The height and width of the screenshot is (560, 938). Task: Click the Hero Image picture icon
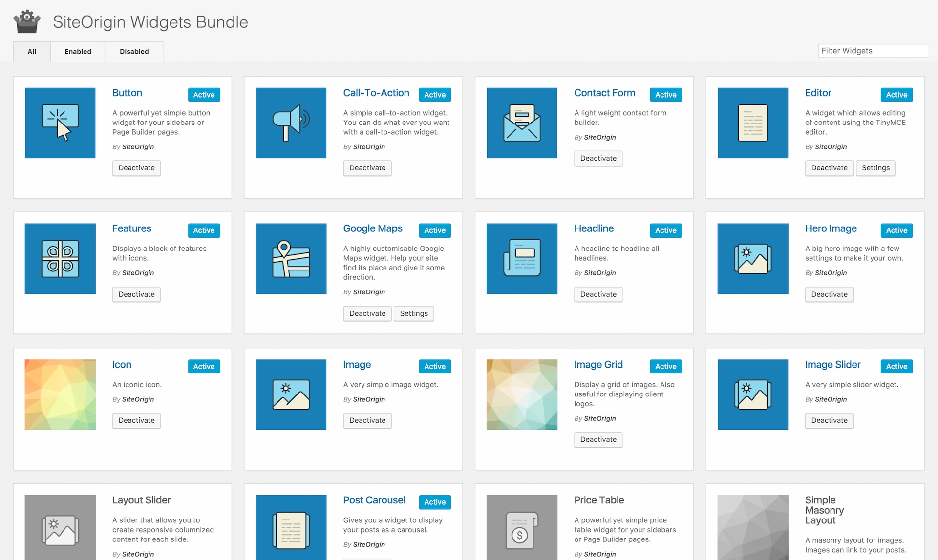point(753,259)
